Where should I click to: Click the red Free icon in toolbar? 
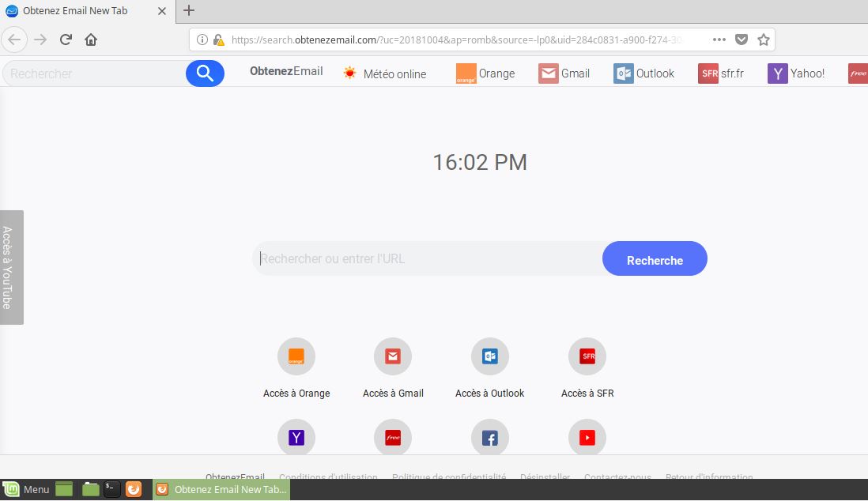coord(858,73)
